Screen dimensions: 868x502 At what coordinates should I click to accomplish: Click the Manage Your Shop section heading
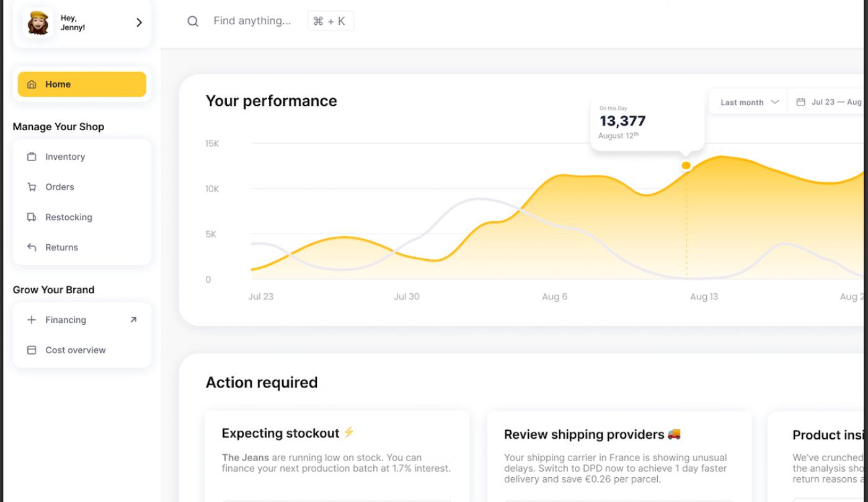pyautogui.click(x=58, y=126)
